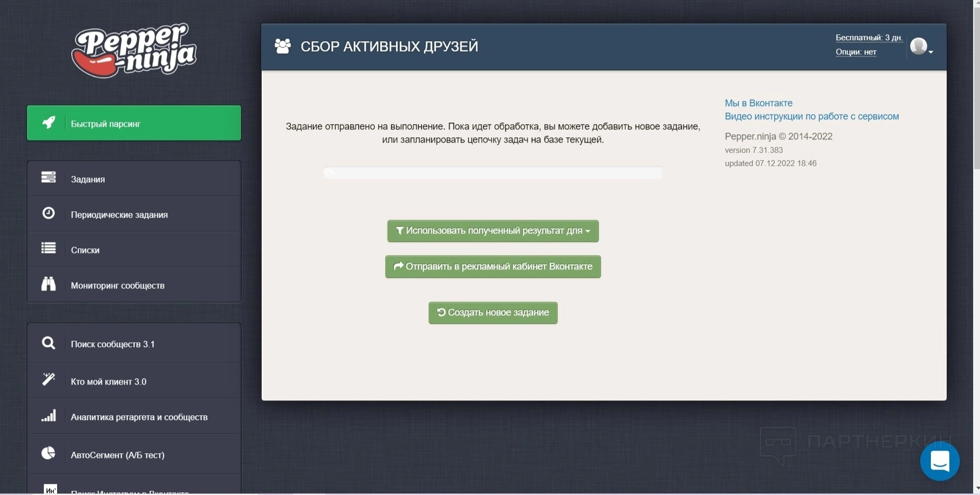Click the Списки list icon
The width and height of the screenshot is (980, 495).
tap(49, 248)
